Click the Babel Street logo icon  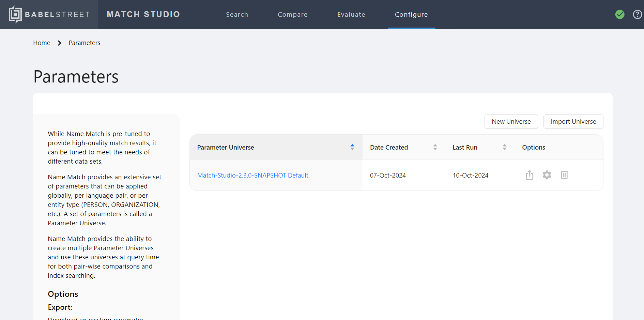point(15,14)
